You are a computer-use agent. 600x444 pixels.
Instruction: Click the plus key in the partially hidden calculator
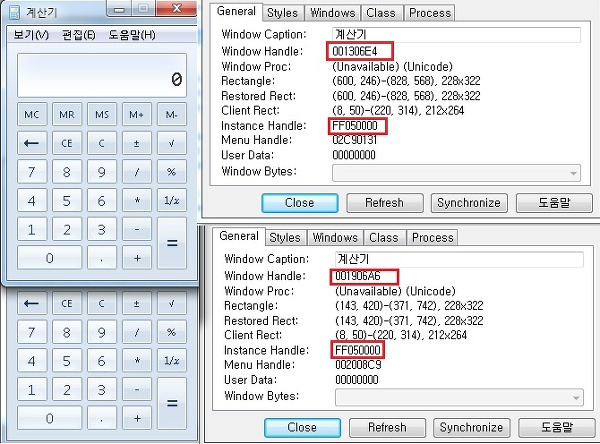coord(137,418)
